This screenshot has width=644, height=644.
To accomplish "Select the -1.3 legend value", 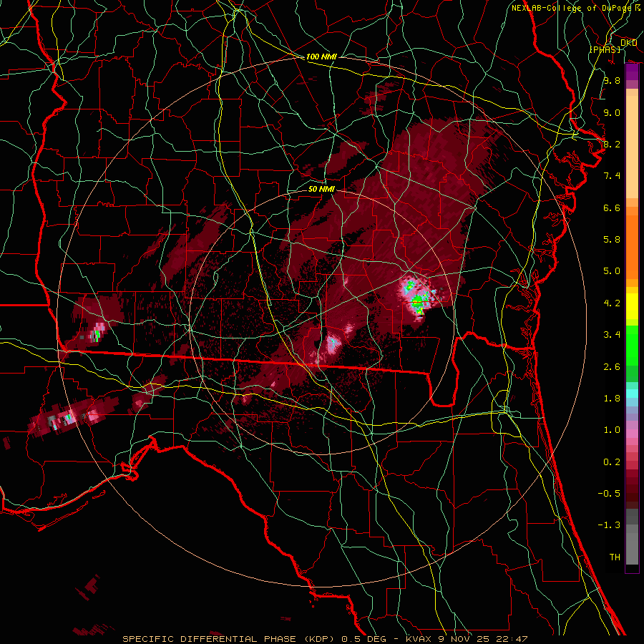I will pos(609,525).
